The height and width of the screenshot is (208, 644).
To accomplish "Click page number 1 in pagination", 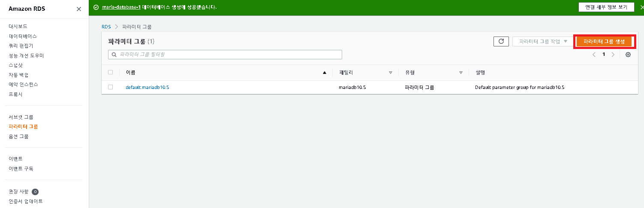I will click(604, 55).
